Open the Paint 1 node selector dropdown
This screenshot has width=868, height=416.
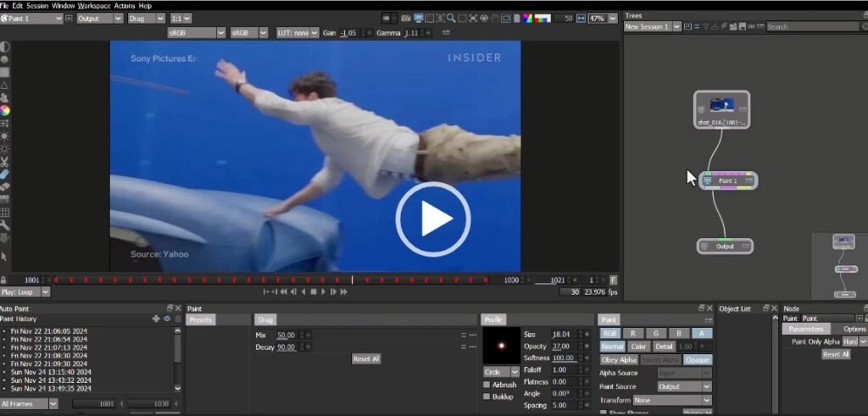[x=32, y=19]
